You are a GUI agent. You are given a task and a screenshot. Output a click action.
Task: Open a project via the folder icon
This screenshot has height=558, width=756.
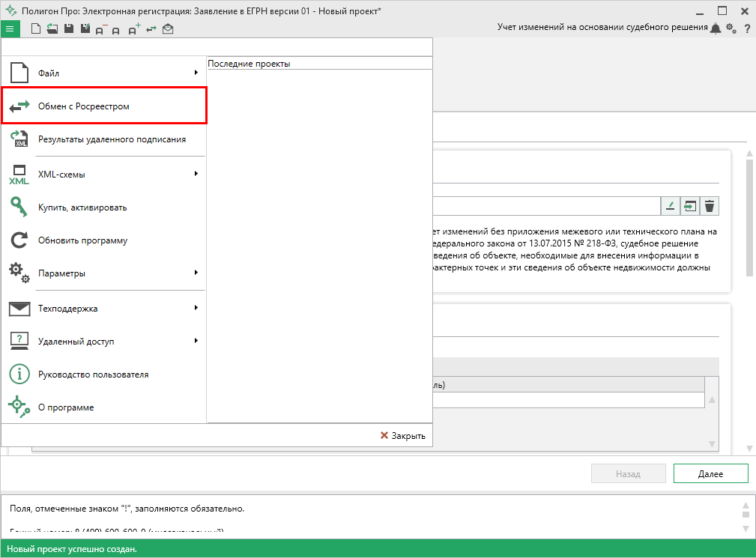pyautogui.click(x=52, y=29)
